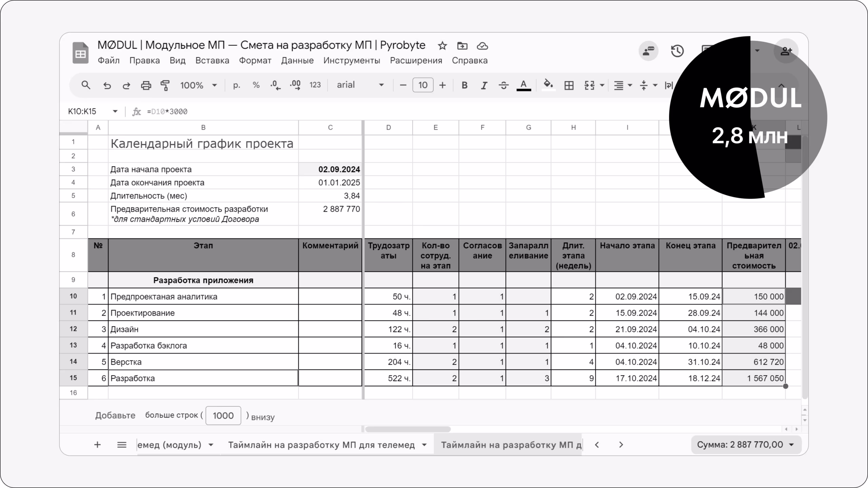Screen dimensions: 868x488
Task: Select column D header
Action: click(389, 127)
